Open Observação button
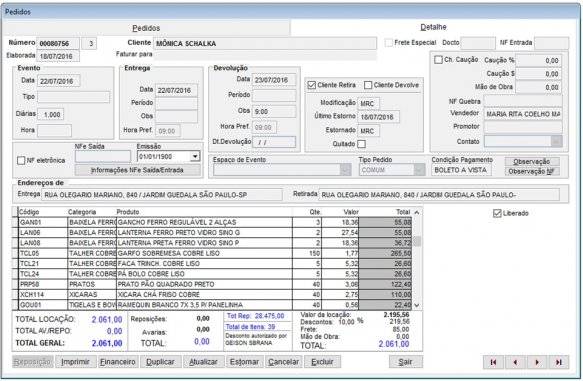The image size is (583, 381). pos(532,162)
